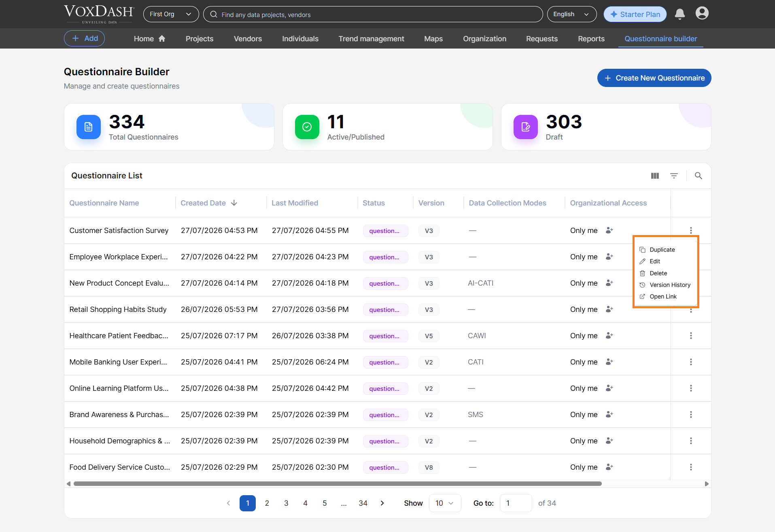Open the English language dropdown
Image resolution: width=775 pixels, height=532 pixels.
[x=572, y=14]
